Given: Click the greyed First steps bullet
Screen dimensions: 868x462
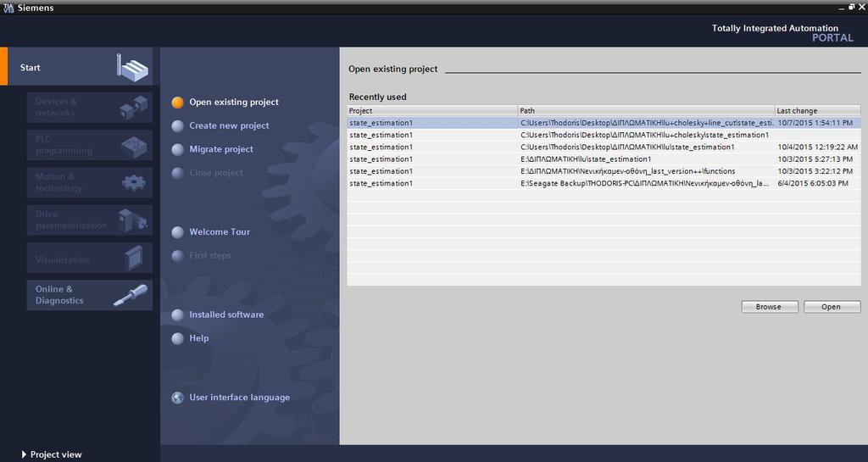Looking at the screenshot, I should point(178,256).
